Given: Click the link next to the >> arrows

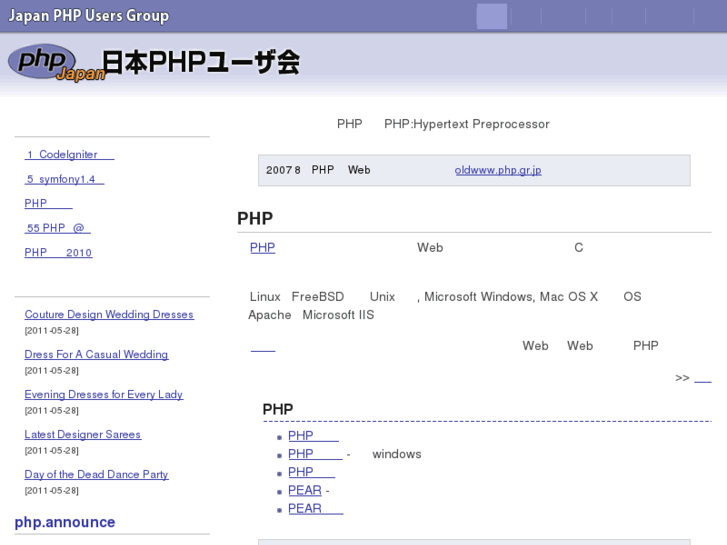Looking at the screenshot, I should (x=703, y=378).
